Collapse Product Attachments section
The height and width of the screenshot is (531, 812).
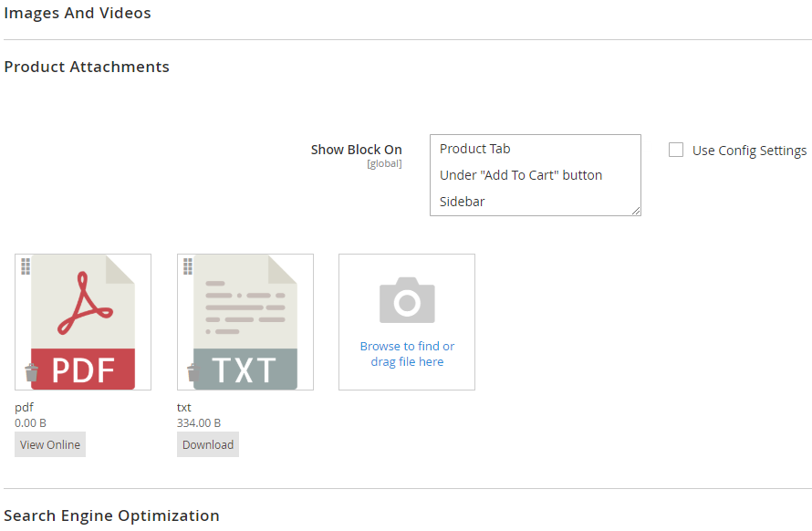point(87,67)
